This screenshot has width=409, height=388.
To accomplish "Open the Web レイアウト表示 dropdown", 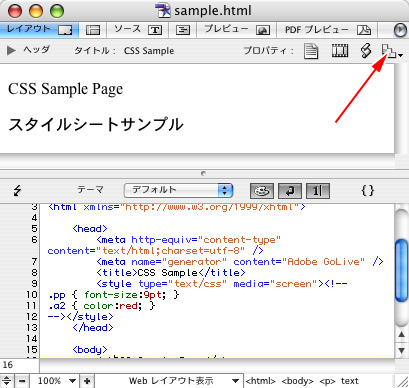I will [170, 381].
